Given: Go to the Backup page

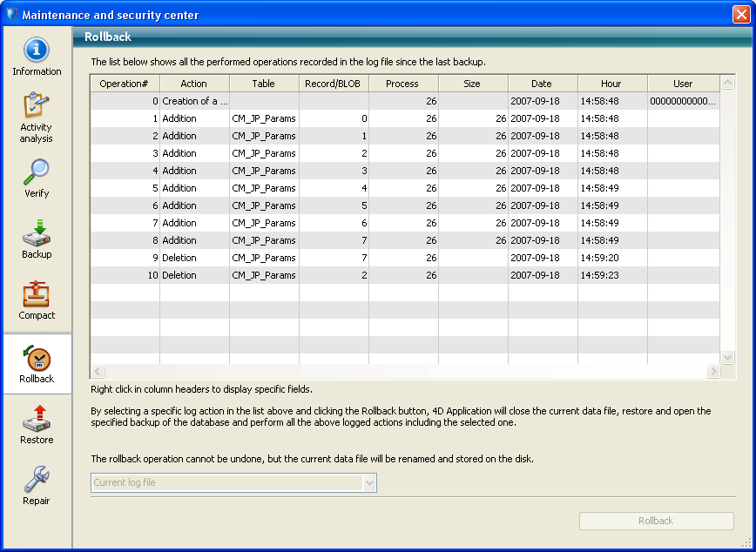Looking at the screenshot, I should pos(37,239).
